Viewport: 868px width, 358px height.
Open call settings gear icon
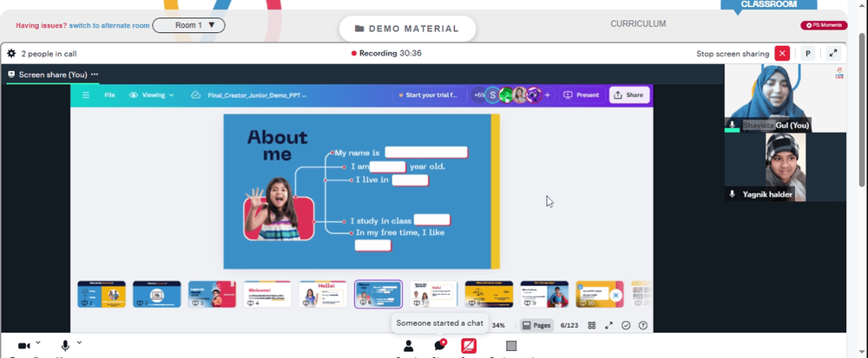click(11, 54)
